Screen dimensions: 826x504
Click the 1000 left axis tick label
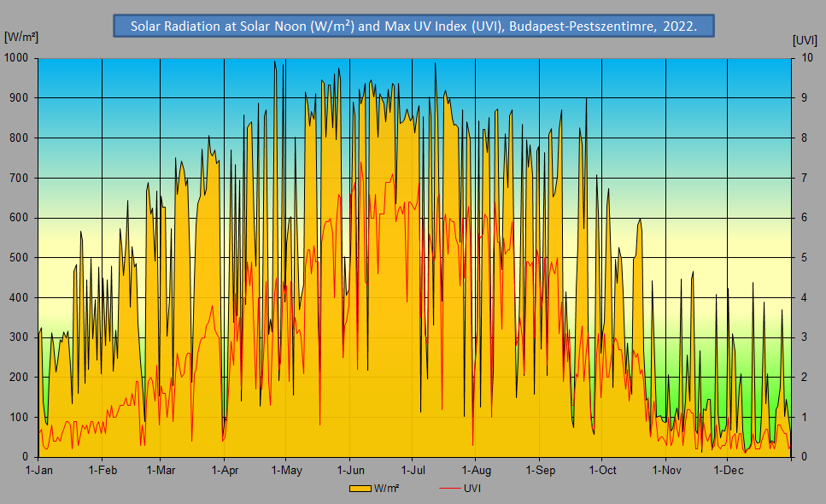coord(18,58)
